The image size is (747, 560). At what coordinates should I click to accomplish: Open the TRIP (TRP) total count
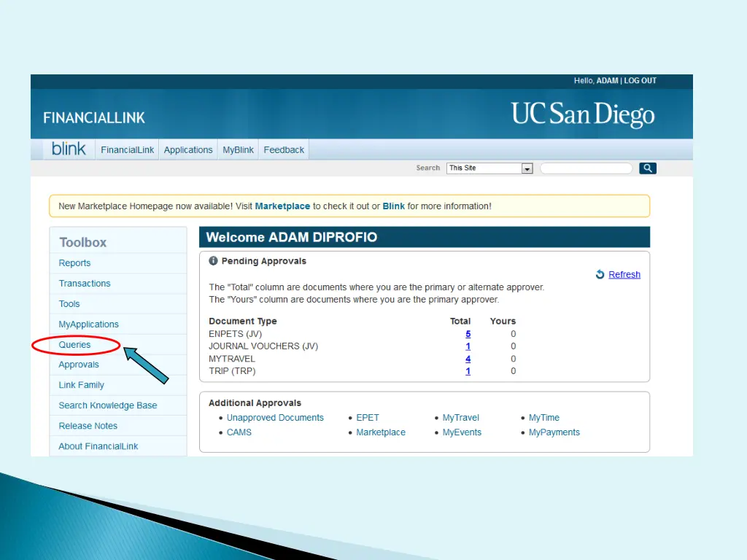468,371
